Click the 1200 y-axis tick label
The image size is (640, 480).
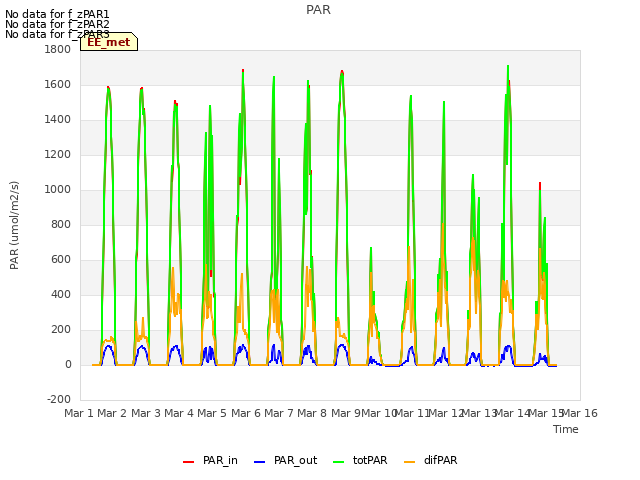click(x=58, y=155)
